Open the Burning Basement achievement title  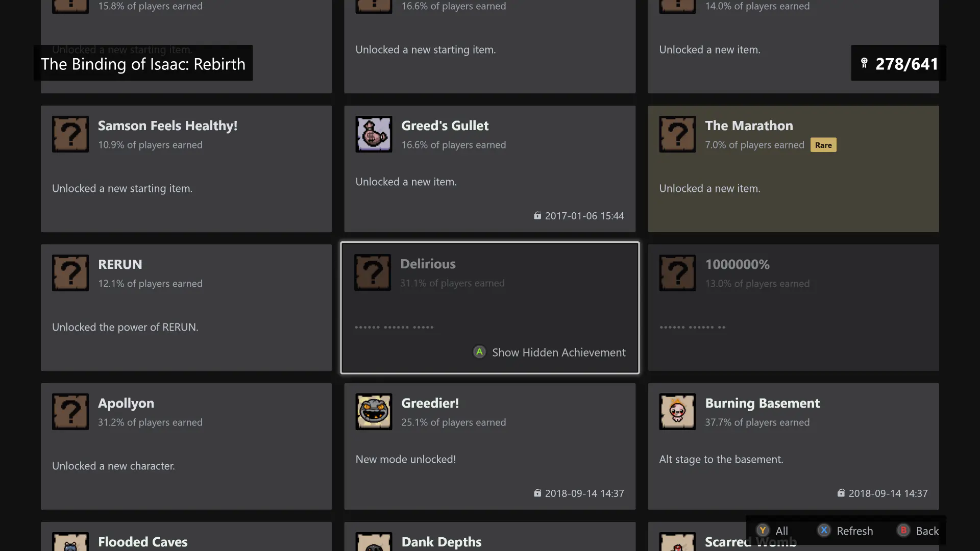762,403
